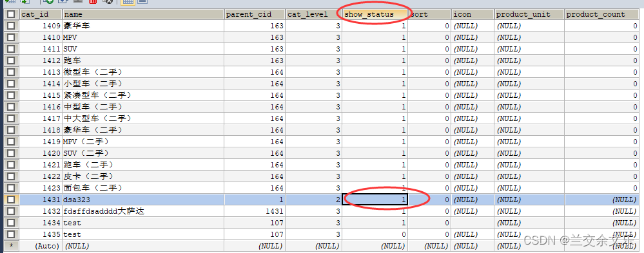Click the cat_id value 1423
Viewport: 644px width, 253px height.
41,188
